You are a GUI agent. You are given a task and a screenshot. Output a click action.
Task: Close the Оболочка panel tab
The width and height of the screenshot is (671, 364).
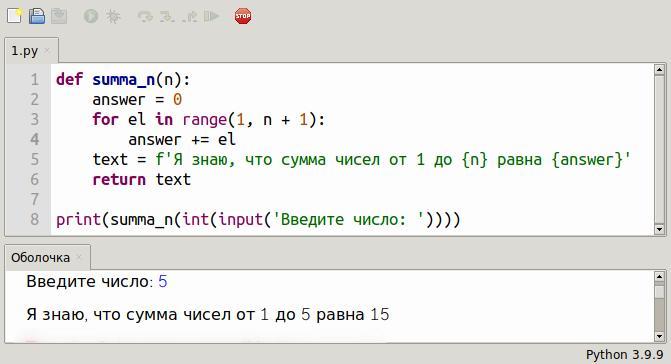[79, 257]
